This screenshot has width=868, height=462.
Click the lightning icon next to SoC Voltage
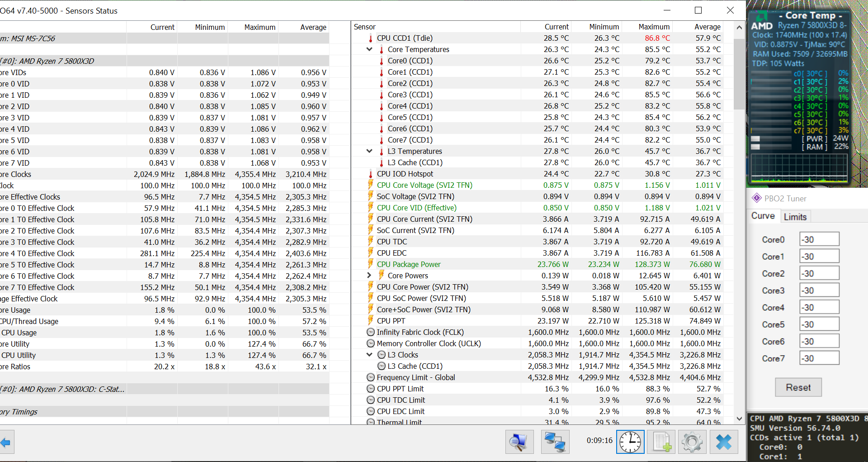(371, 196)
